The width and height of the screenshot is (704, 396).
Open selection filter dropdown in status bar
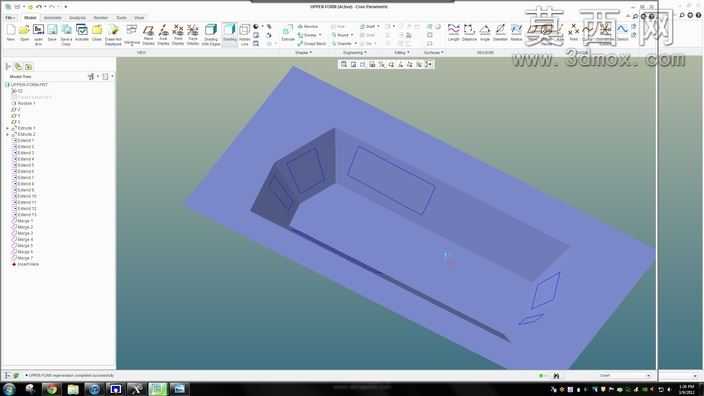point(625,375)
